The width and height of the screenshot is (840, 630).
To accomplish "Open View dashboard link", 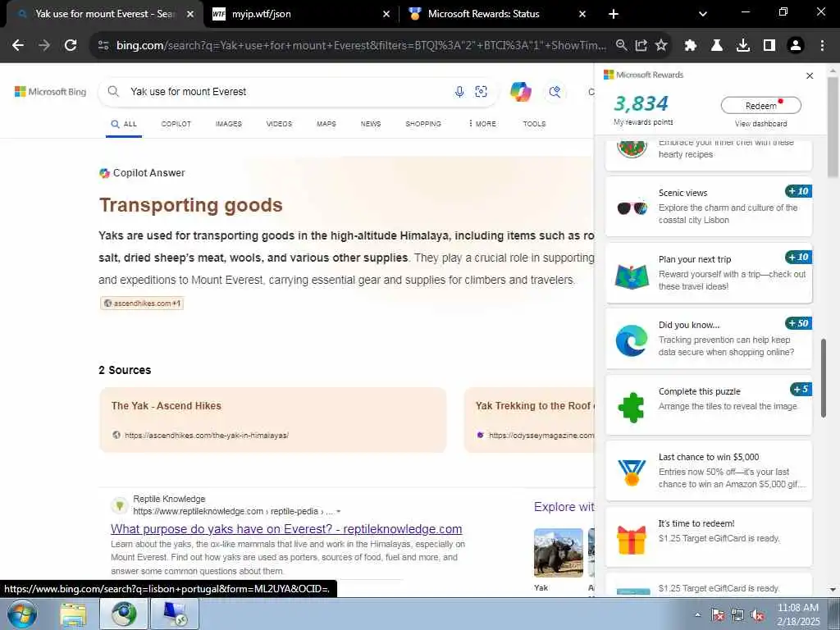I will click(x=760, y=124).
